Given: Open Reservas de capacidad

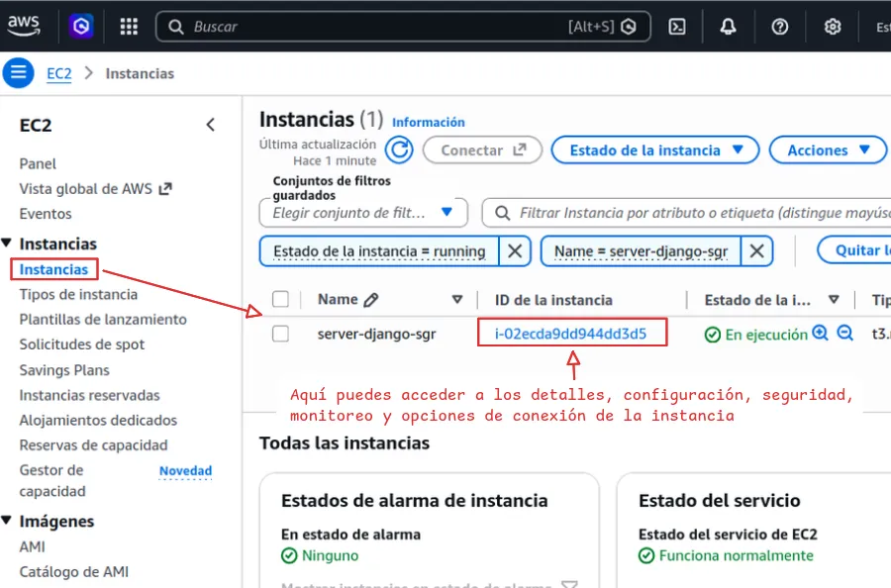Looking at the screenshot, I should (x=93, y=444).
